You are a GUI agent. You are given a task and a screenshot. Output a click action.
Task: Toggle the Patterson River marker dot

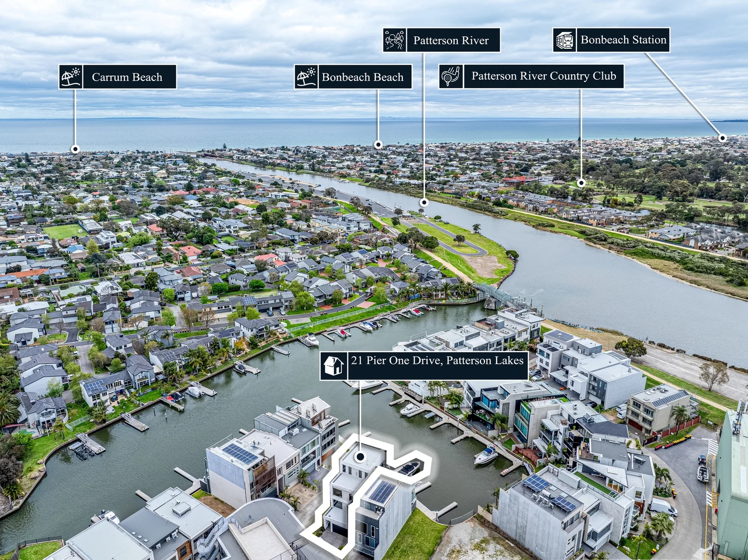pyautogui.click(x=425, y=202)
